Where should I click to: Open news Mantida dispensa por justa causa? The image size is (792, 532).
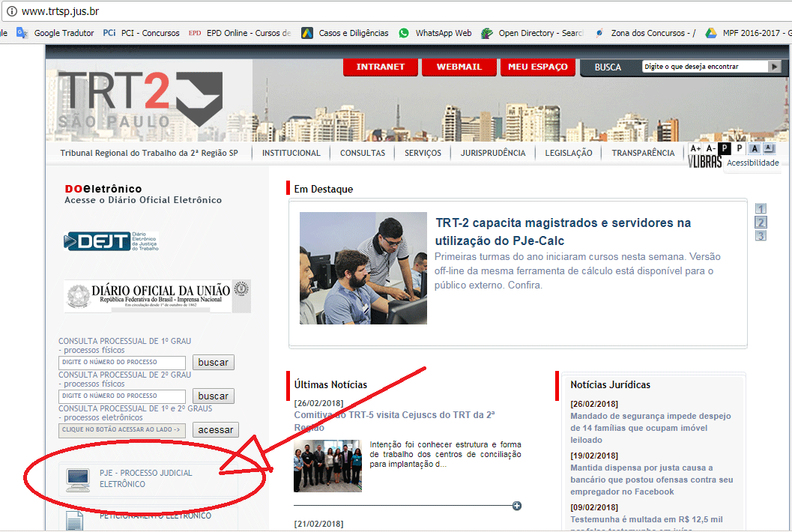(652, 480)
